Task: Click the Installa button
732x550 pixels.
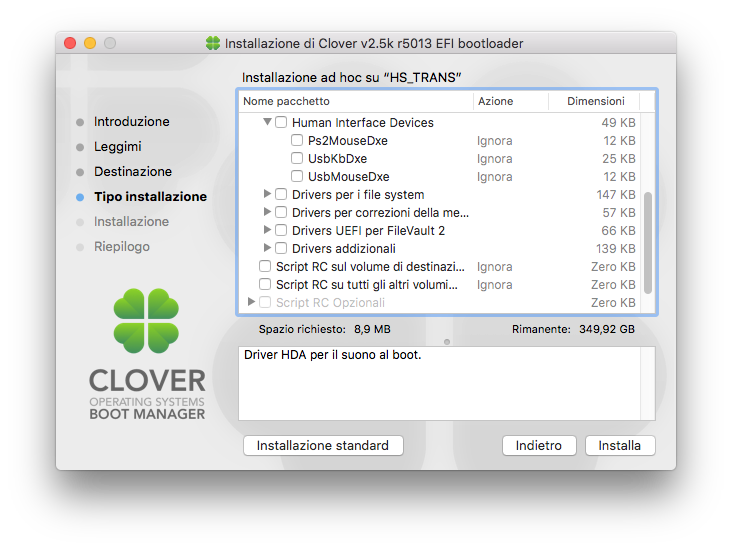Action: coord(620,445)
